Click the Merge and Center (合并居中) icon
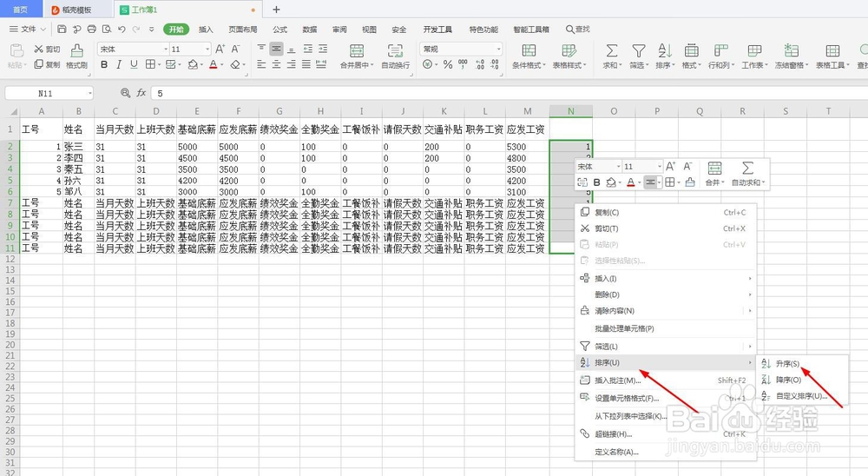Screen dimensions: 868x476 tap(357, 51)
